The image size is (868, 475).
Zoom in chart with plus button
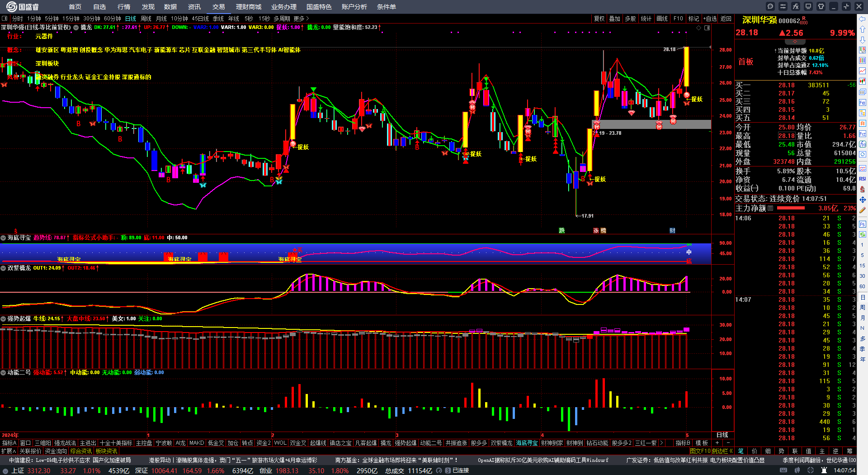point(717,443)
